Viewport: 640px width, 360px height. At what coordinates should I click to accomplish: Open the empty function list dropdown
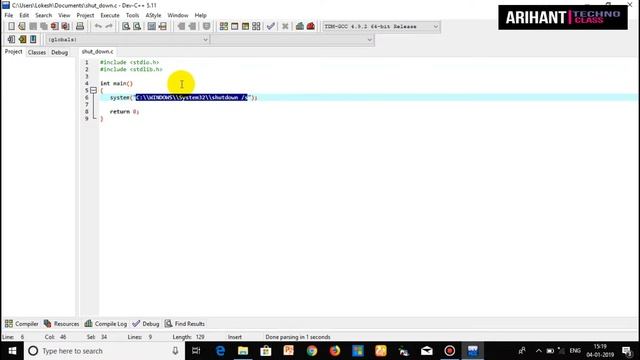click(x=369, y=40)
